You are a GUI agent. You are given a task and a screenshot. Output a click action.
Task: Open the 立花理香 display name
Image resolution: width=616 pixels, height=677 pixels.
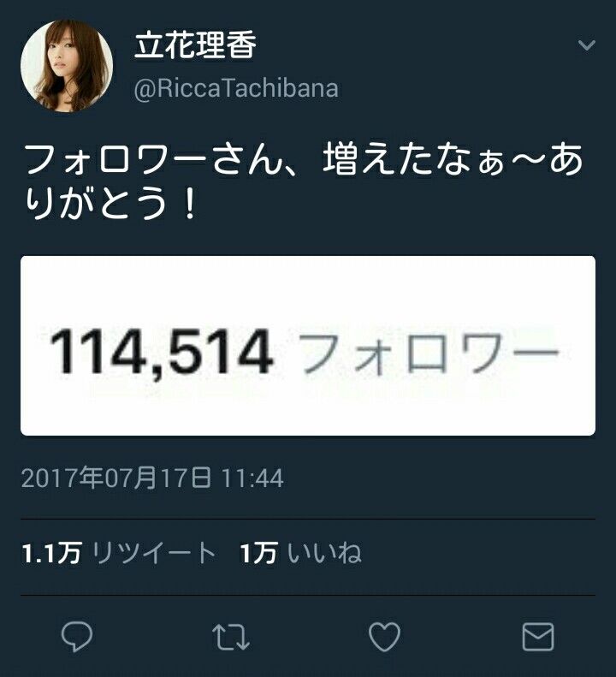196,45
